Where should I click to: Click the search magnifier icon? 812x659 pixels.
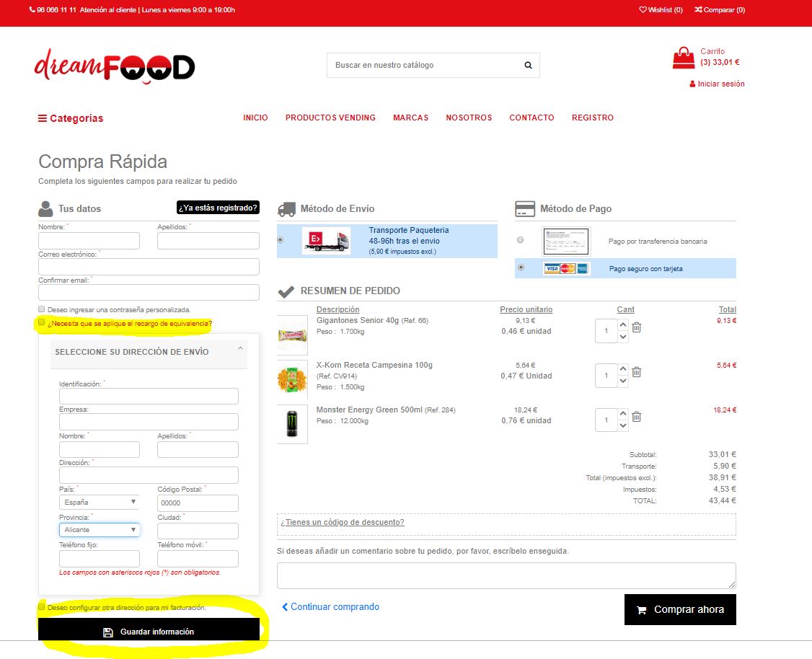[528, 65]
